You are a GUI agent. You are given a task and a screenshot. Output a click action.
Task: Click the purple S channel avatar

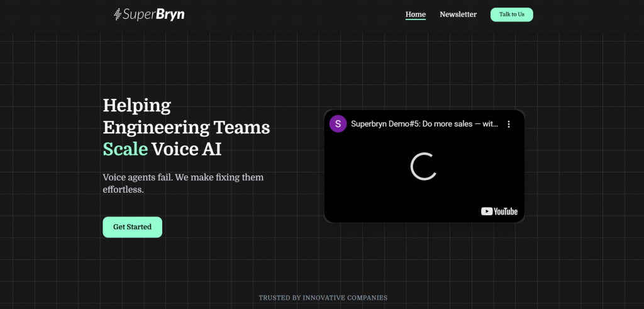tap(338, 124)
